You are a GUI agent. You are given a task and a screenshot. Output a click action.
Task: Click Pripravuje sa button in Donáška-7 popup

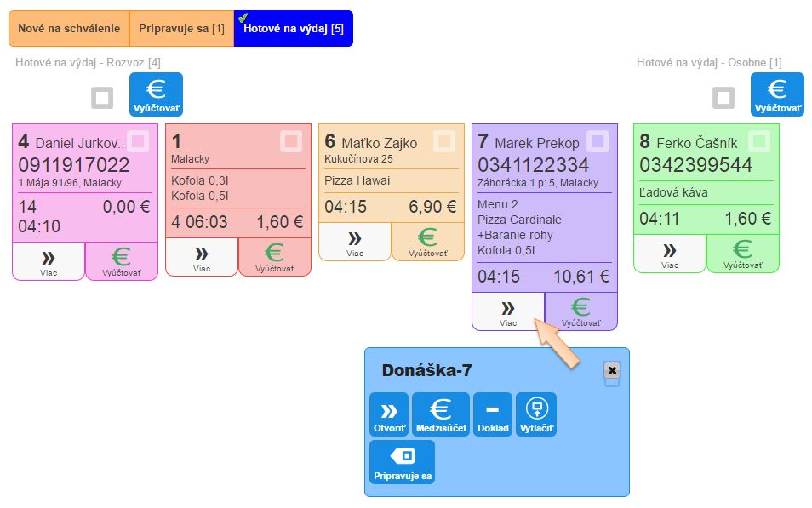coord(402,462)
